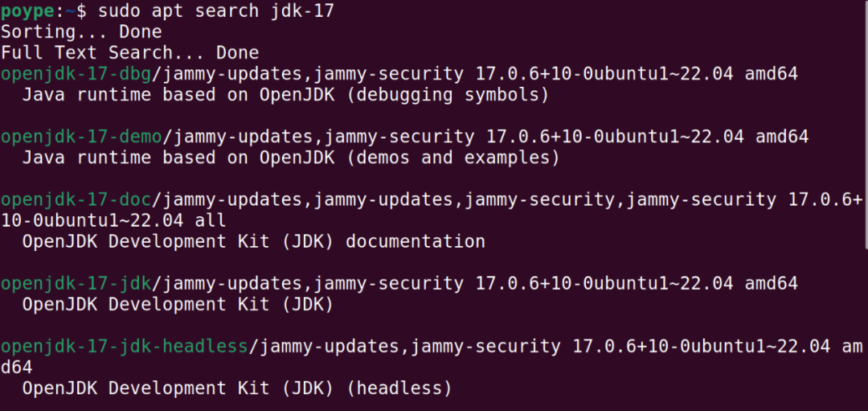
Task: Click the 'sudo apt search jdk-17' command text
Action: click(216, 10)
